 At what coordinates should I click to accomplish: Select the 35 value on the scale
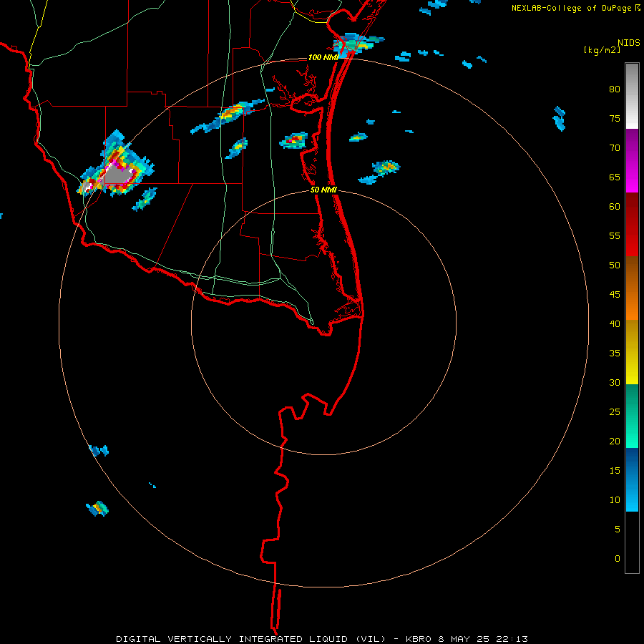615,353
